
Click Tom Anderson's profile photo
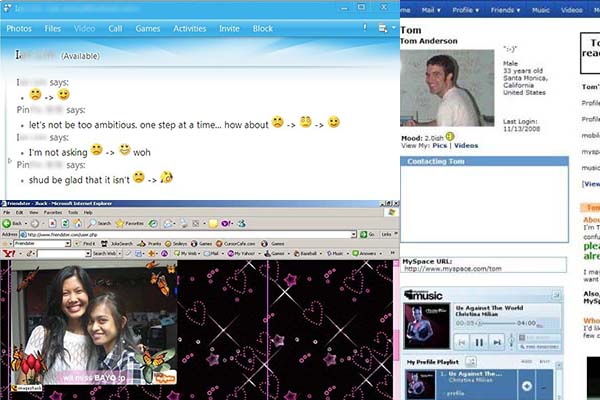[x=447, y=88]
